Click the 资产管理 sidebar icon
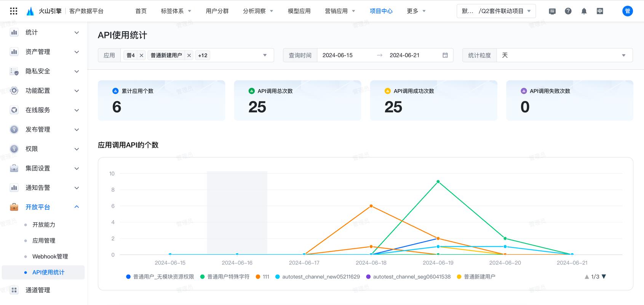Screen dimensions: 644x305 (x=14, y=52)
